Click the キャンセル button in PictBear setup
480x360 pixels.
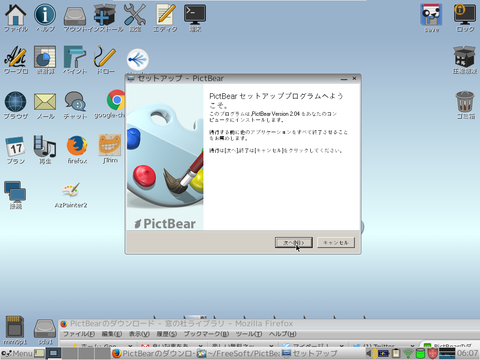(x=336, y=242)
